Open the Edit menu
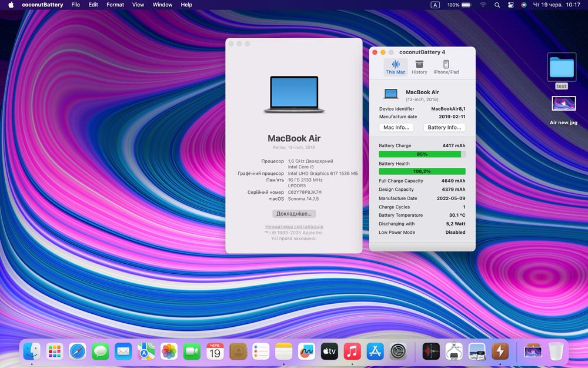Image resolution: width=588 pixels, height=368 pixels. click(93, 5)
